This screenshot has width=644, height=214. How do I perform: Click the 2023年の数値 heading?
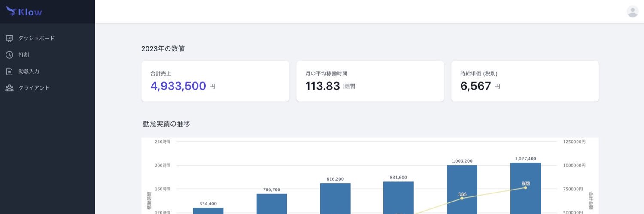pyautogui.click(x=163, y=49)
